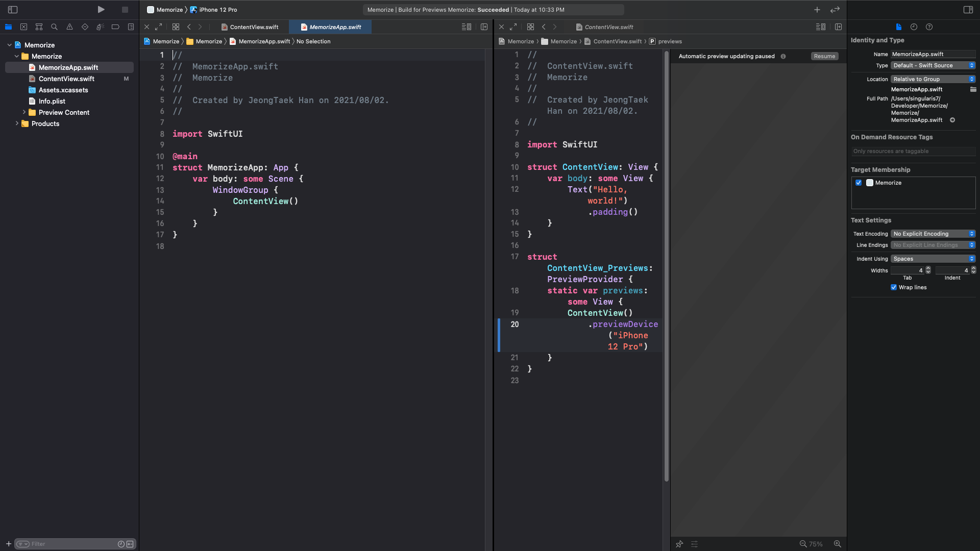This screenshot has width=980, height=551.
Task: Pin the preview with the pin icon
Action: click(x=679, y=544)
